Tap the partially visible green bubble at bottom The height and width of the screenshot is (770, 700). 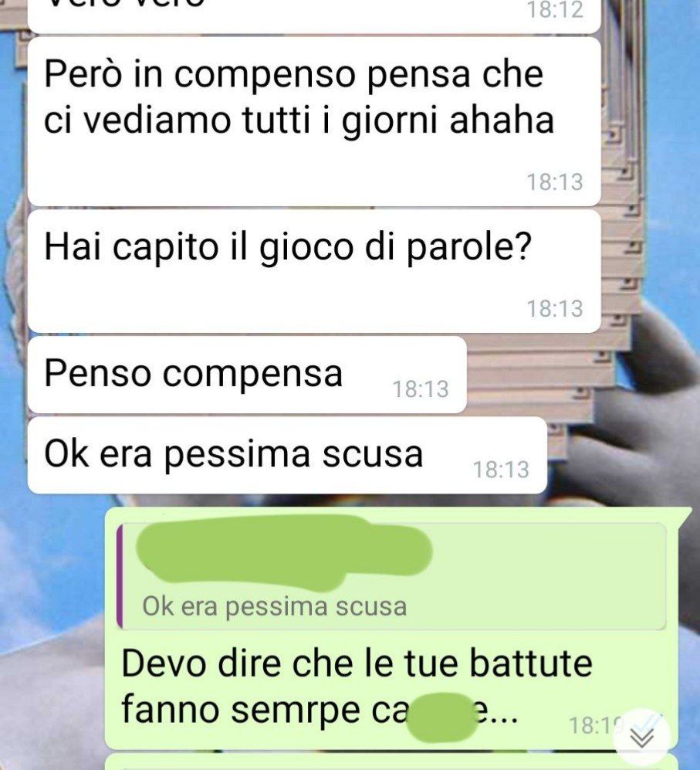point(391,762)
